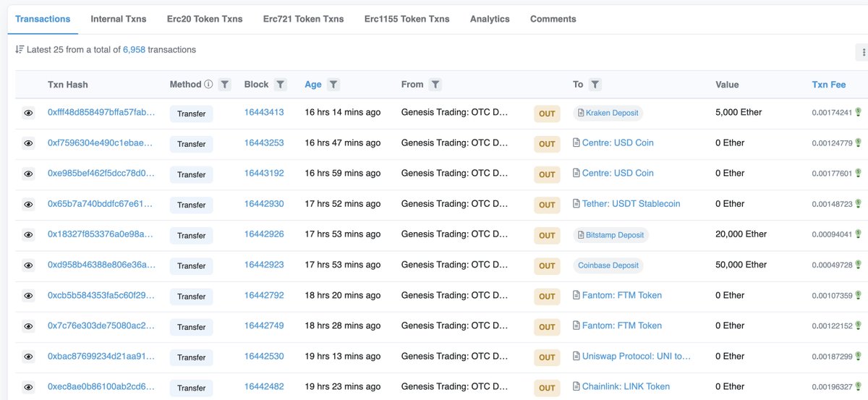Preview transaction 0xec8ae0b86100ab2cd6 via eye icon

(28, 387)
